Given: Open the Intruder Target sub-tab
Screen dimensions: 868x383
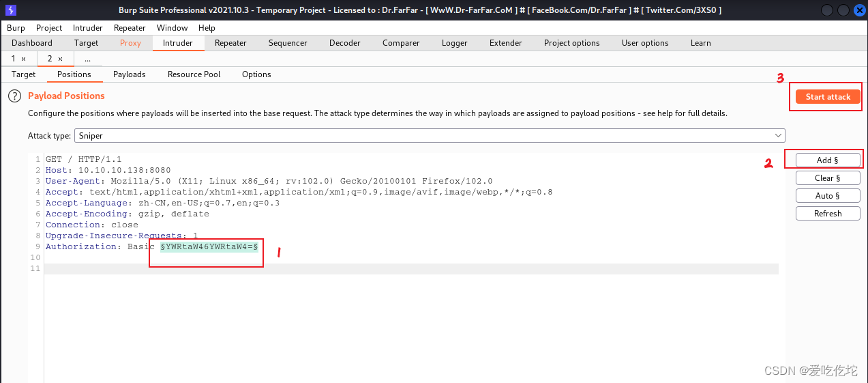Looking at the screenshot, I should coord(24,74).
